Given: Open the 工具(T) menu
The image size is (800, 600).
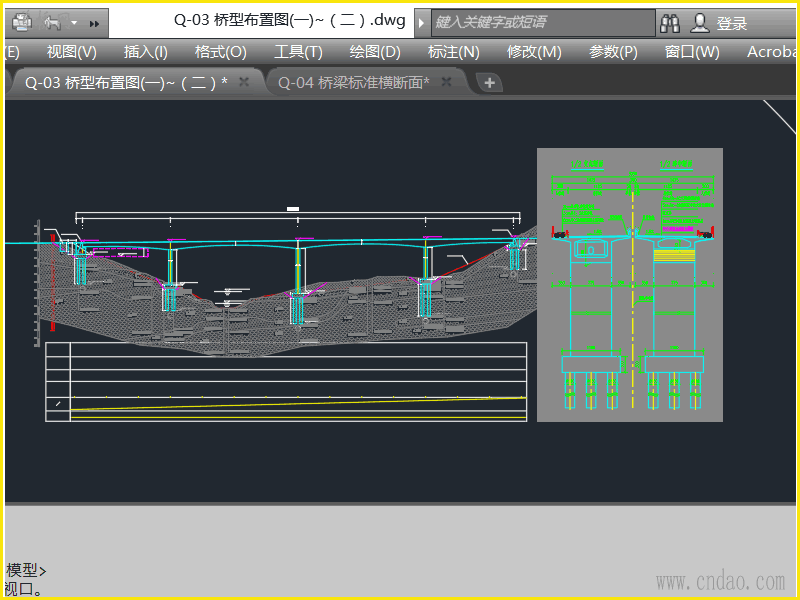Looking at the screenshot, I should 298,52.
